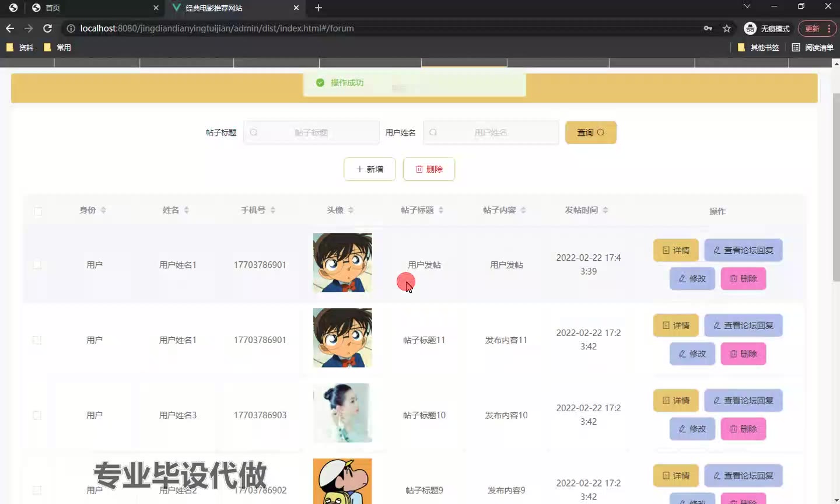Close the 经典电影推荐网站 browser tab

pos(296,8)
